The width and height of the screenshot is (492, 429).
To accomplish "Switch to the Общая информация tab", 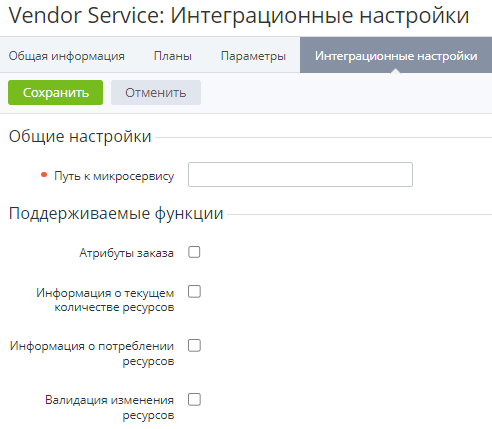I will coord(67,56).
